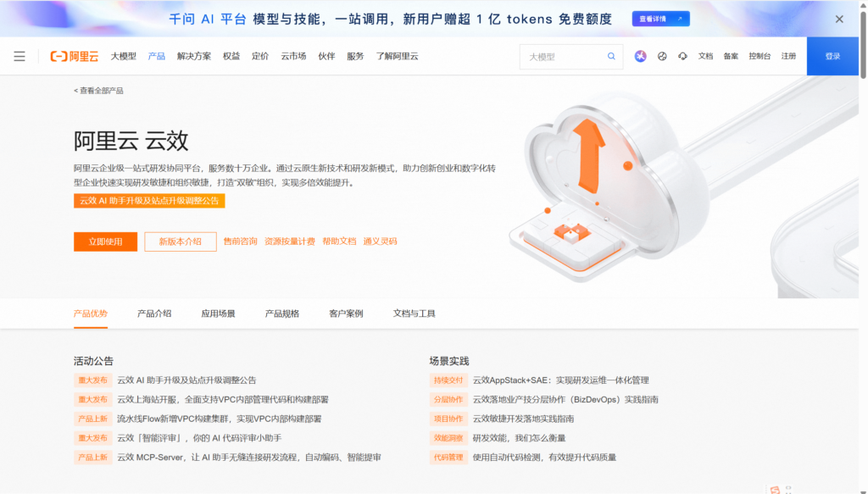Open the hamburger side menu
Screen dimensions: 868x494
[x=19, y=57]
